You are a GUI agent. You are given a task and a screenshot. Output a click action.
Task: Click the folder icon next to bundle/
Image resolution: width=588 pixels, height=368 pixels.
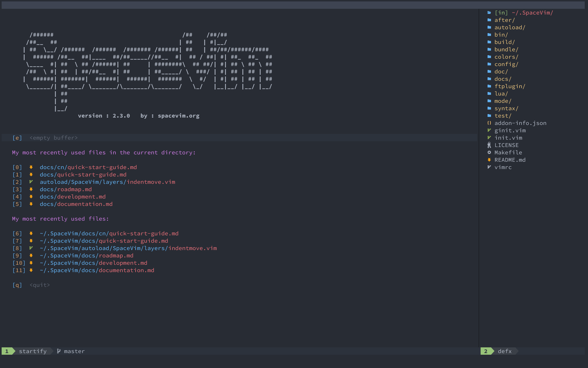(x=489, y=49)
